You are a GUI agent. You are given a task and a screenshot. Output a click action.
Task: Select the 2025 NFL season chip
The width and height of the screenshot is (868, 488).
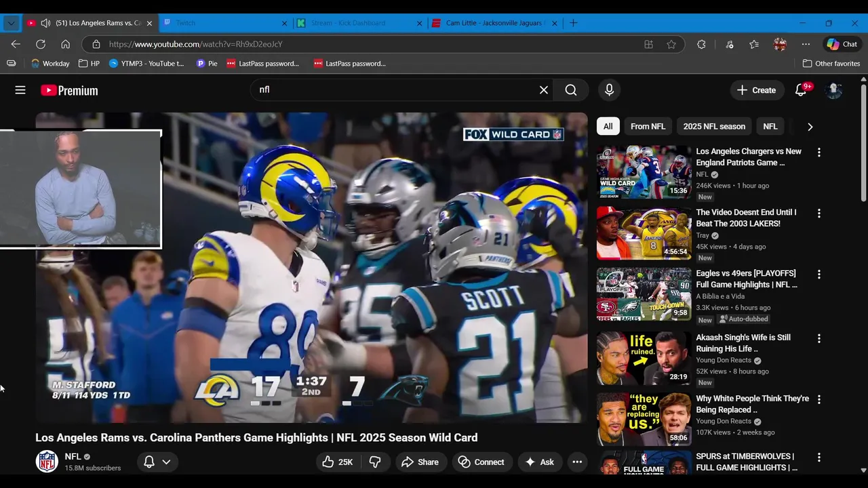point(714,127)
